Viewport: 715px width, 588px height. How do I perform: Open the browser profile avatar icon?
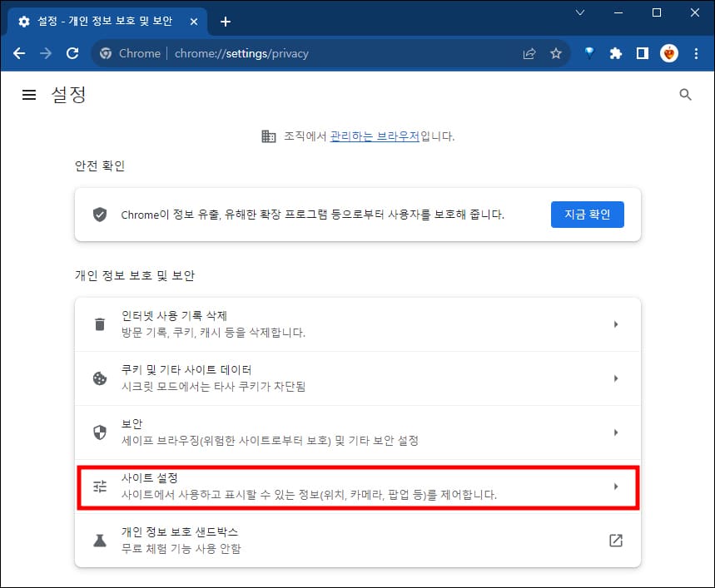tap(668, 52)
